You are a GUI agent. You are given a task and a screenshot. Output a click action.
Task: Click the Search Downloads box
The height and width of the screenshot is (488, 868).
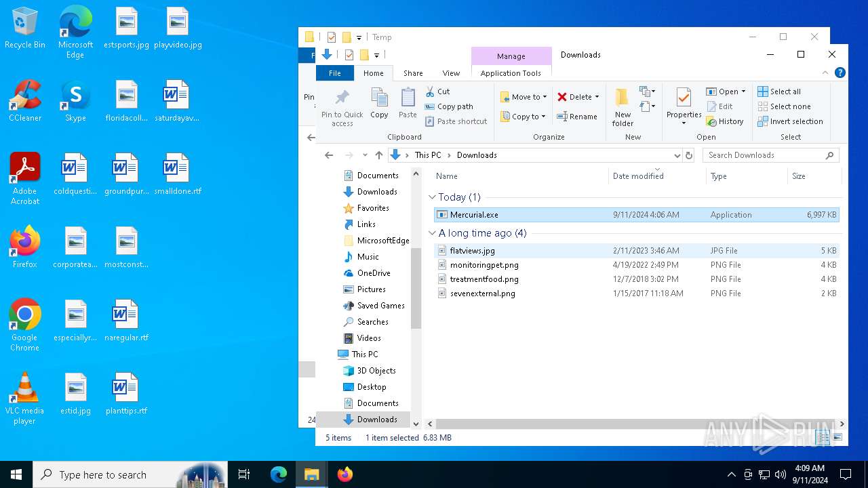click(771, 155)
